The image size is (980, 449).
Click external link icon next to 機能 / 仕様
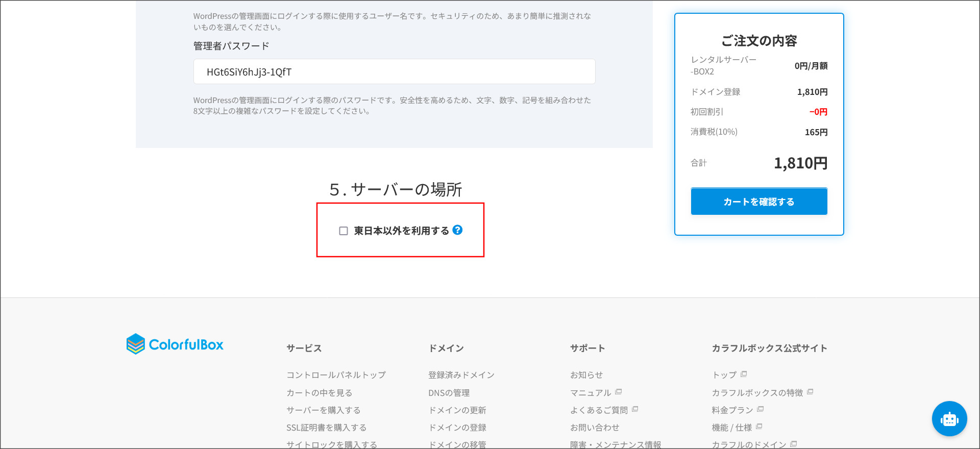[x=759, y=427]
